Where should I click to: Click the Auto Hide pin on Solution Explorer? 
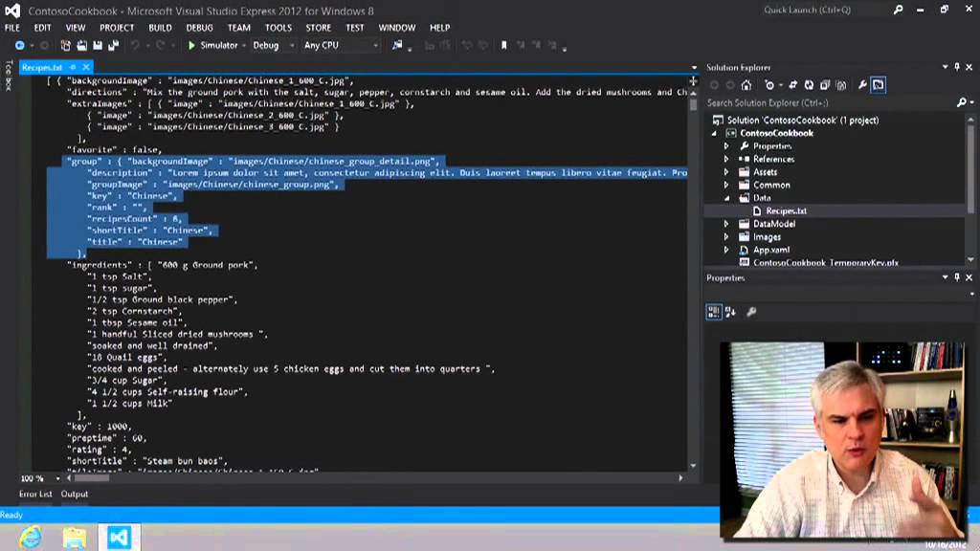click(957, 67)
